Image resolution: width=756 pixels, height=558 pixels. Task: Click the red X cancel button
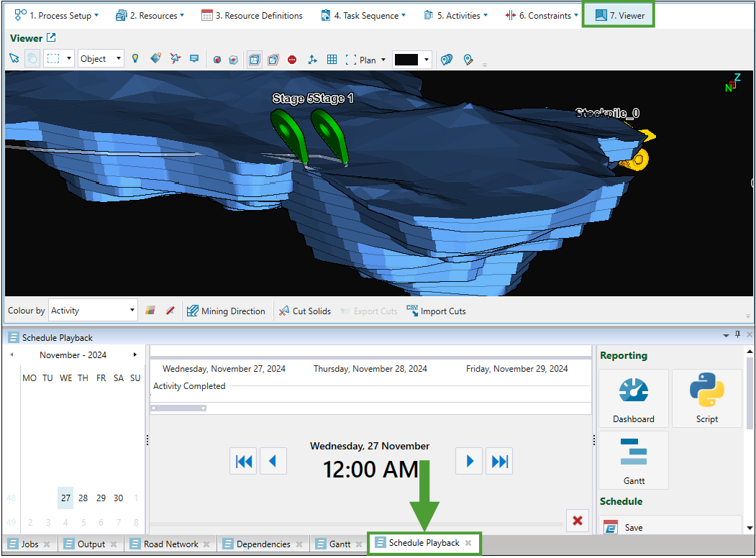click(x=578, y=521)
